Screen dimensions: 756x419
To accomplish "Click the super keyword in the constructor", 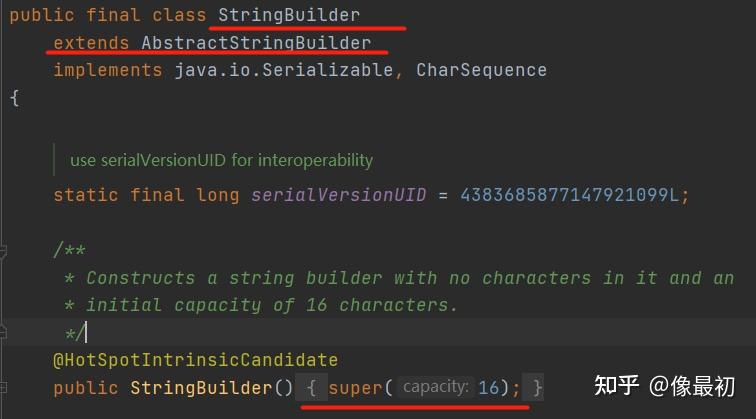I will point(355,387).
